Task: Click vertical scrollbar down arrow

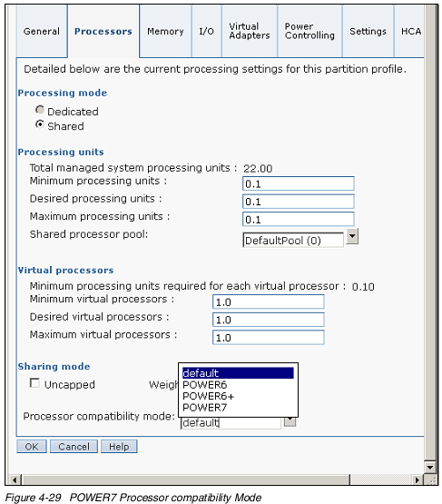Action: point(430,467)
